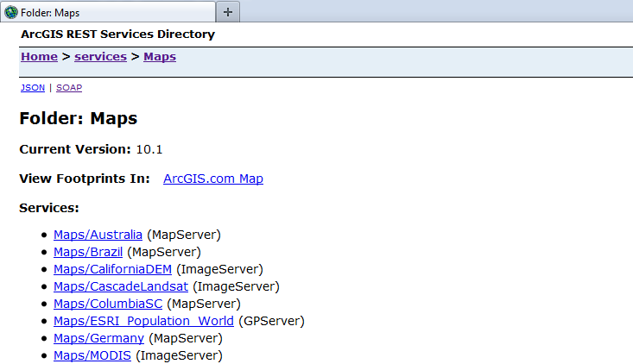Open the Maps/Germany map service
This screenshot has height=364, width=633.
[x=98, y=338]
